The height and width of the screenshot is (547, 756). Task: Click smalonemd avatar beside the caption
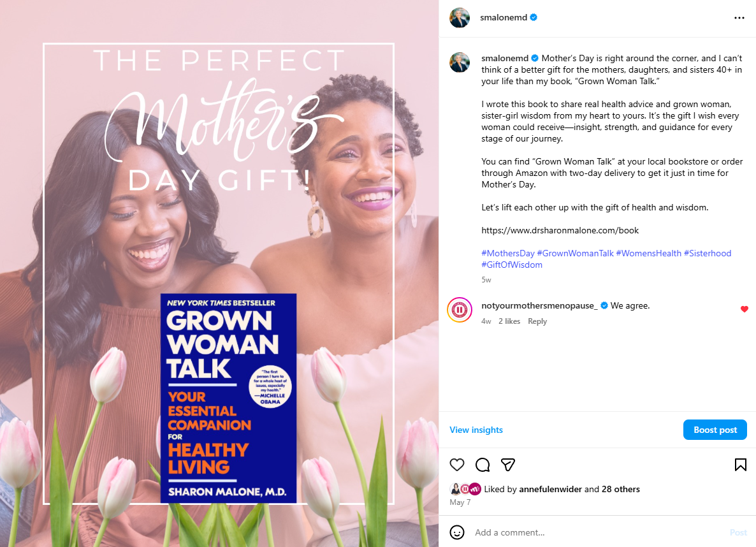pos(460,62)
